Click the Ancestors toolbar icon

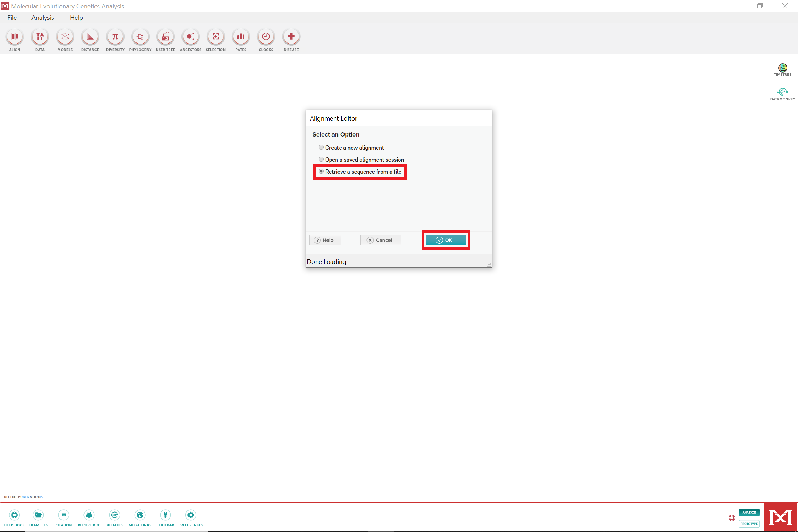(x=191, y=37)
